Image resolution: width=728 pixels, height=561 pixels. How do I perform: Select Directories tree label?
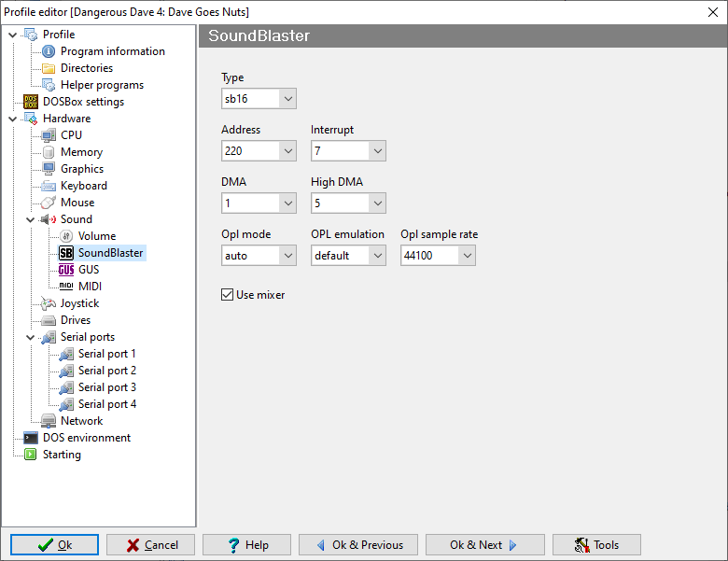coord(87,68)
